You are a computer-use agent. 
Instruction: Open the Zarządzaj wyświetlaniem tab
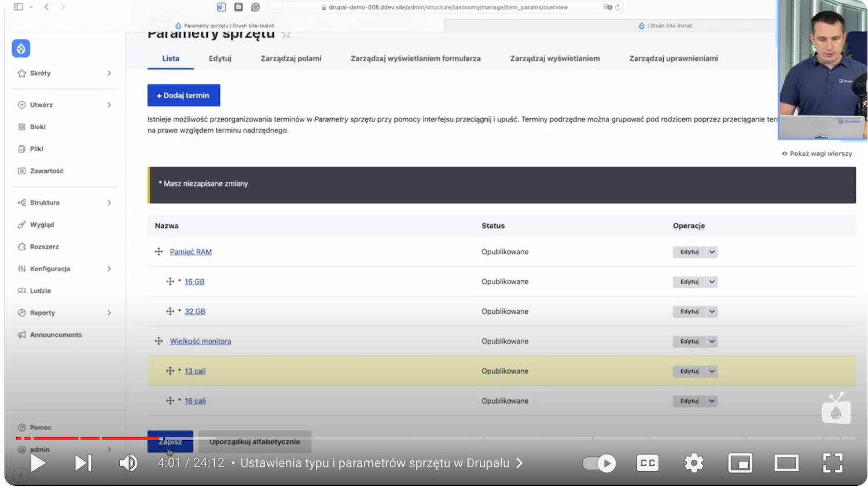pyautogui.click(x=555, y=58)
